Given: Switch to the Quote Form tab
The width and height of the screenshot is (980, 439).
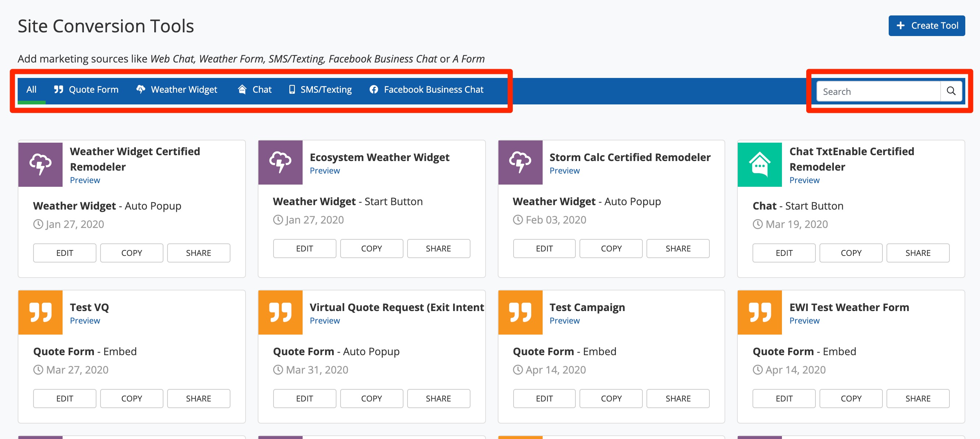Looking at the screenshot, I should 86,90.
